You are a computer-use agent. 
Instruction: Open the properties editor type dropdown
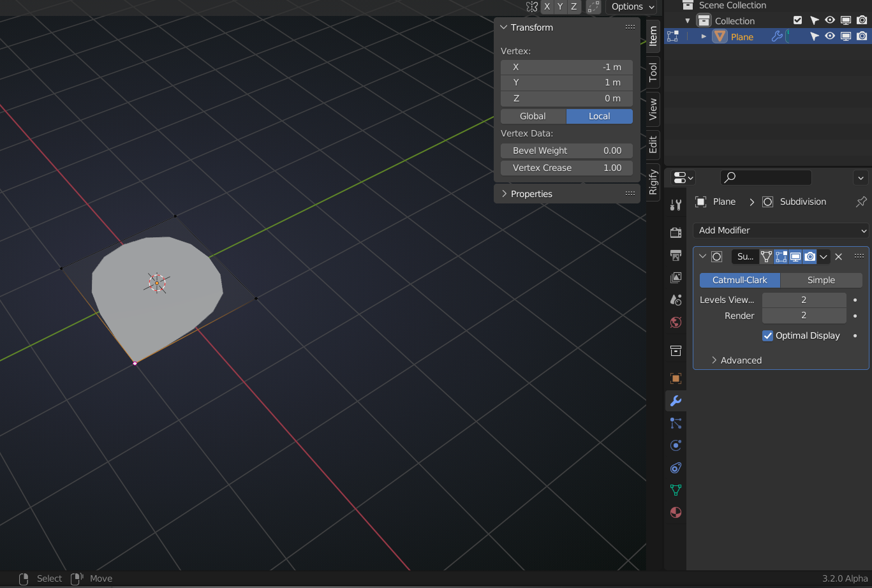pos(683,177)
